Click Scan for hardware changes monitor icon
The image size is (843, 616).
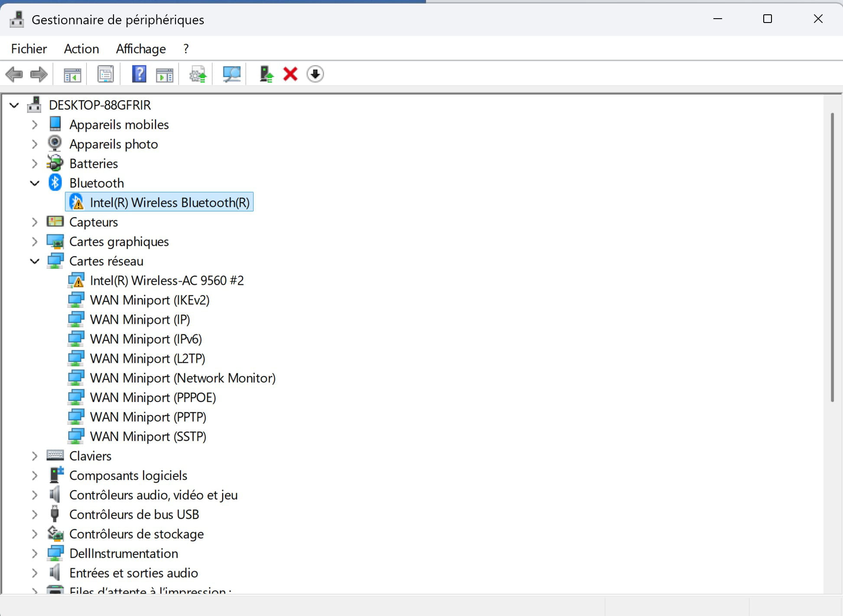tap(231, 74)
